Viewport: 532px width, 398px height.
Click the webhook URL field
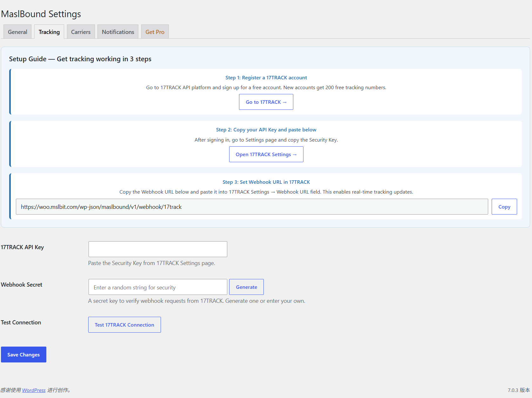252,207
